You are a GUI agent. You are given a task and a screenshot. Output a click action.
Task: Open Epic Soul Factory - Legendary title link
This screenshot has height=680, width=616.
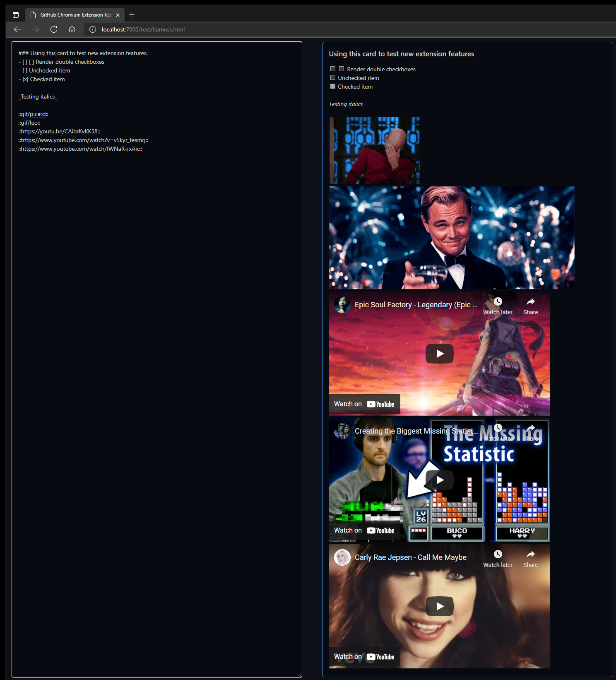(416, 305)
